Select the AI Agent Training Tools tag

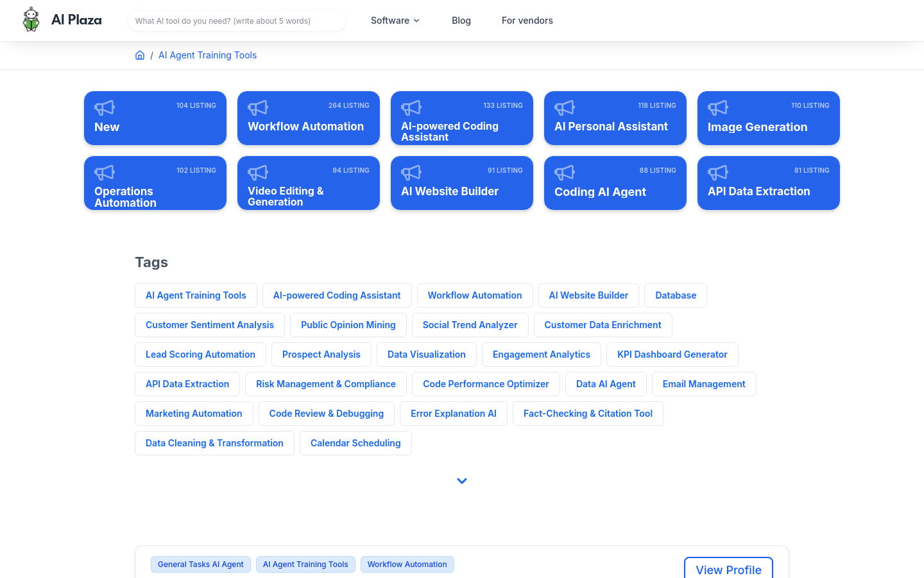pos(196,295)
